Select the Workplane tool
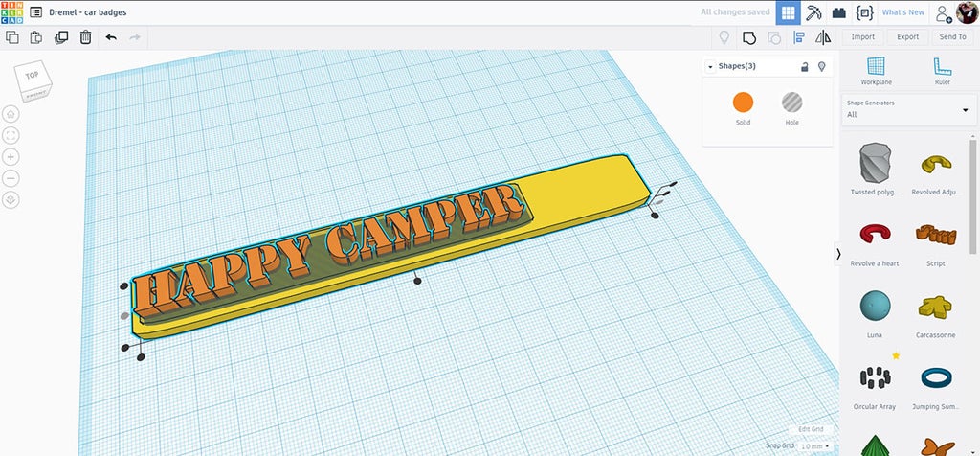 877,71
